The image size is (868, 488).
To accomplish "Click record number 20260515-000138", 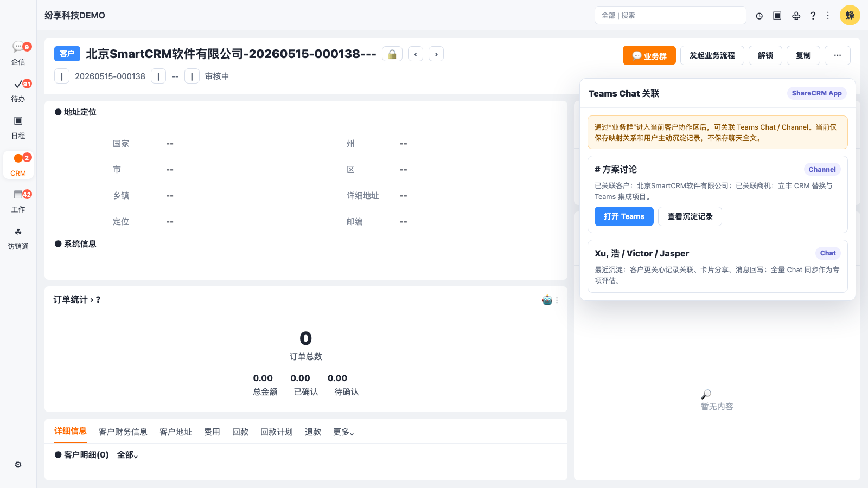I will 110,76.
